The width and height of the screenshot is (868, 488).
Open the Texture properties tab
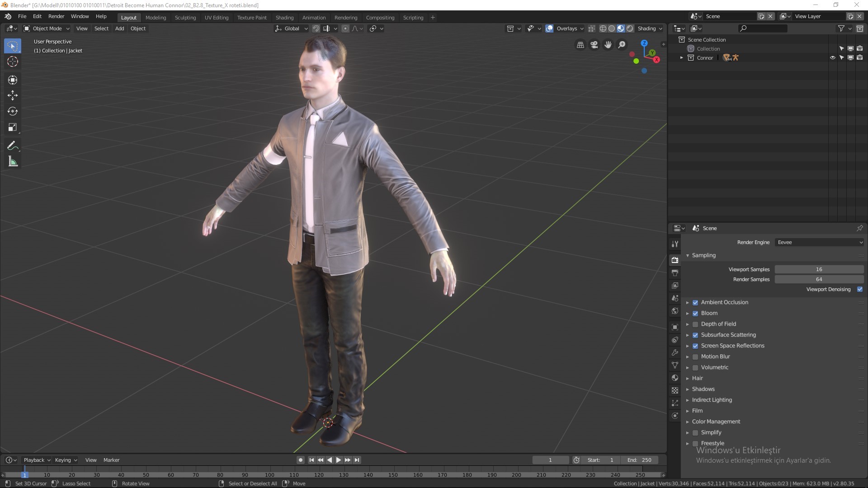click(675, 390)
